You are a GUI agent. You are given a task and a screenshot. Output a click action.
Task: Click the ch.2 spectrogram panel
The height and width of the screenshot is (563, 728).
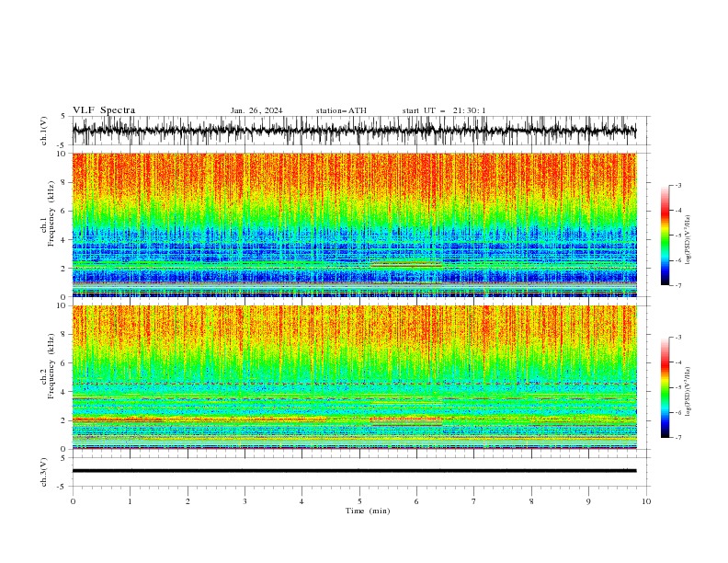[x=354, y=377]
